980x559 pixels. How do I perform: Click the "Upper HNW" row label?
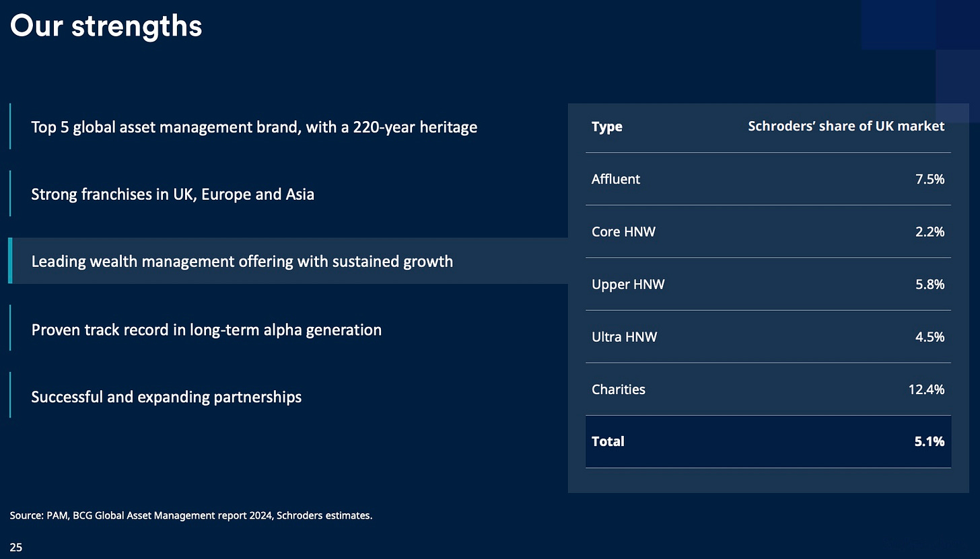point(628,284)
